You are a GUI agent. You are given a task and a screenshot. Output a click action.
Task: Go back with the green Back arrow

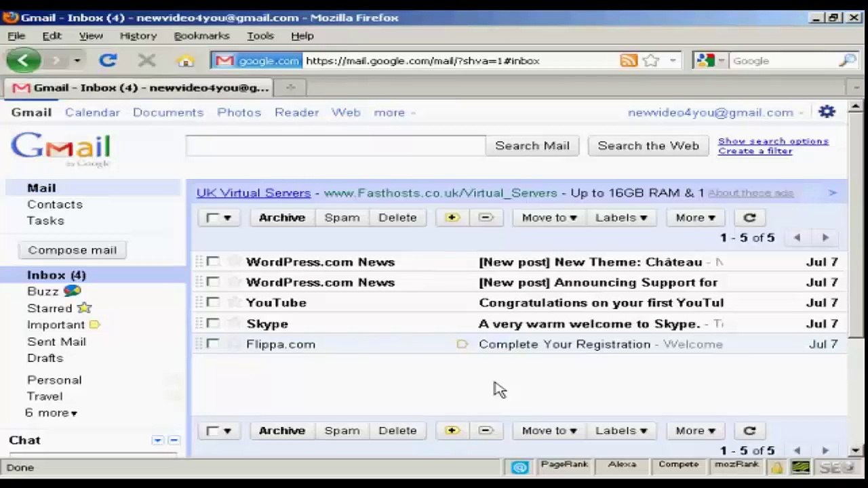click(x=23, y=60)
